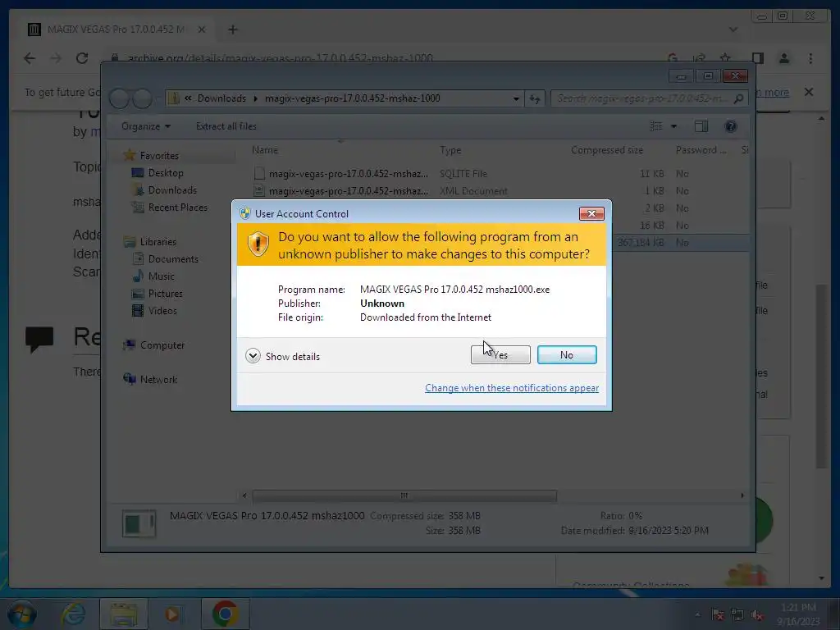Image resolution: width=840 pixels, height=630 pixels.
Task: Click the Explorer horizontal scrollbar
Action: click(x=404, y=495)
